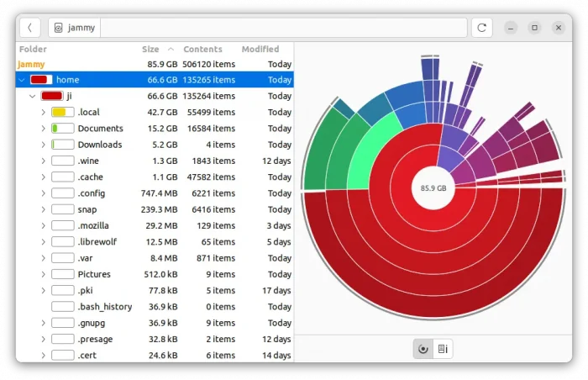Sort by Contents column header
Image resolution: width=588 pixels, height=380 pixels.
tap(202, 50)
